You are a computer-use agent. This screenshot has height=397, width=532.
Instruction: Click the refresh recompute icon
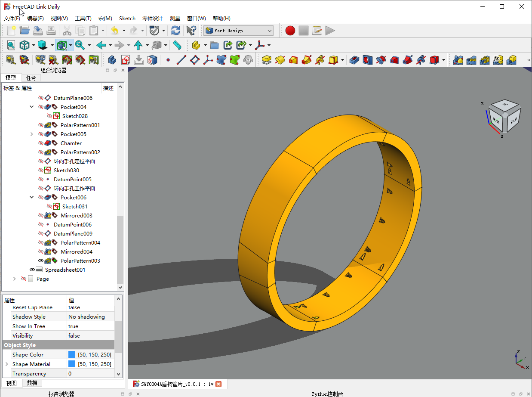175,31
